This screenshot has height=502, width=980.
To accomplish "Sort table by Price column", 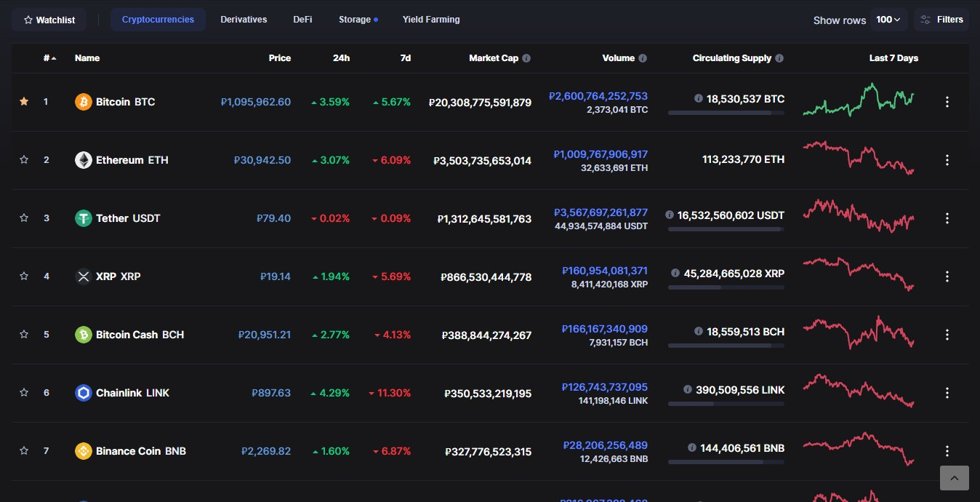I will (280, 58).
